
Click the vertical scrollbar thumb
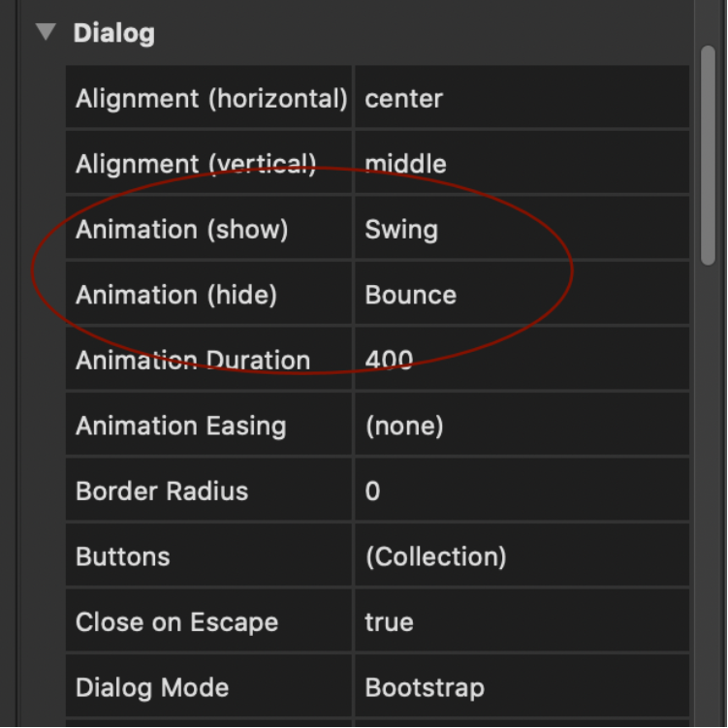[x=708, y=155]
